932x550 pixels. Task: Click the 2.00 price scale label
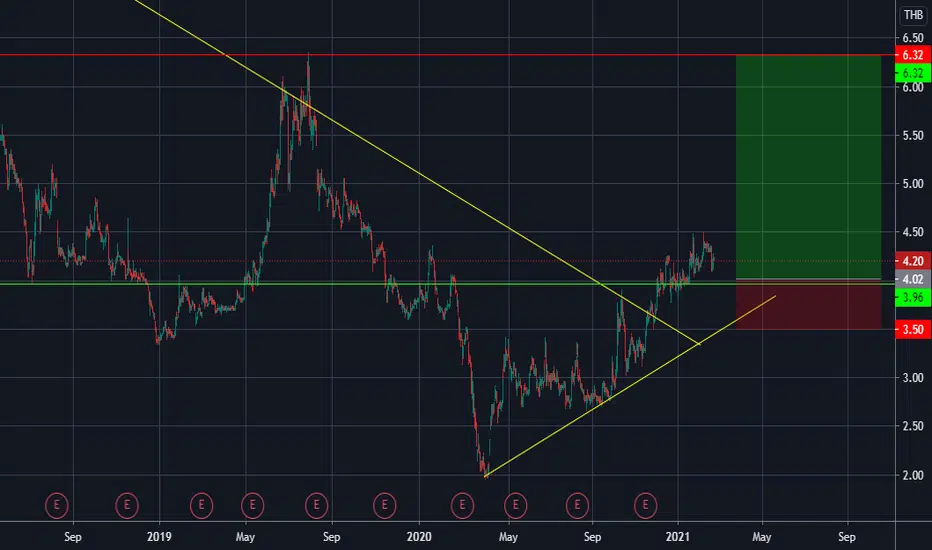pos(912,475)
